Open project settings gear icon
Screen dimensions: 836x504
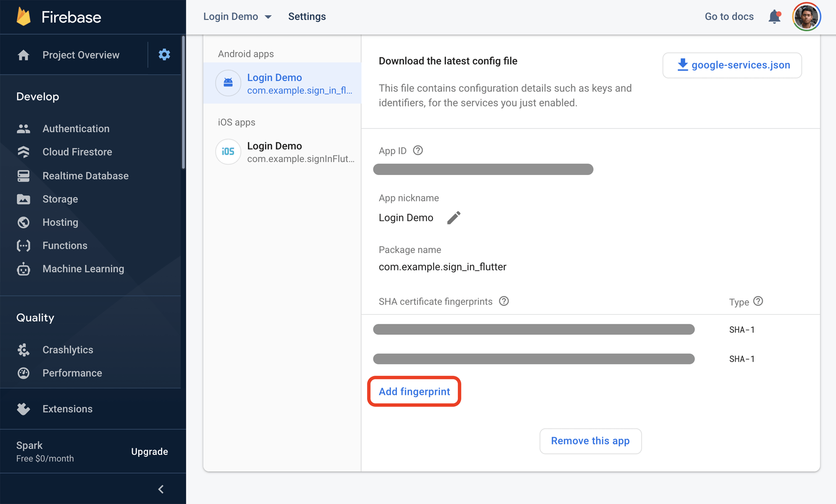(x=164, y=55)
